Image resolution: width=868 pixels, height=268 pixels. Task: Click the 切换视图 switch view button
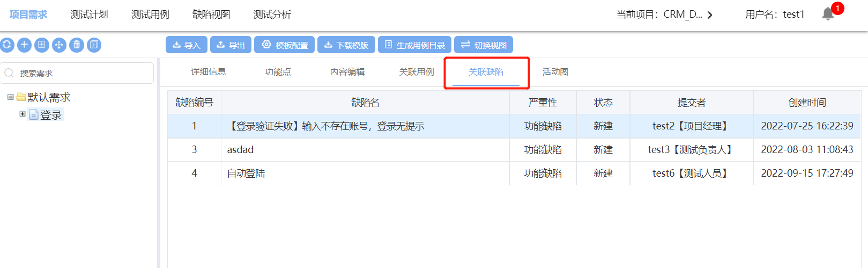(x=484, y=45)
